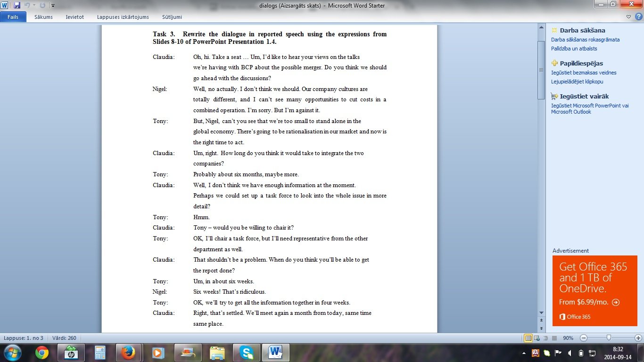Open Firefox from the taskbar
Image resolution: width=644 pixels, height=362 pixels.
coord(128,353)
